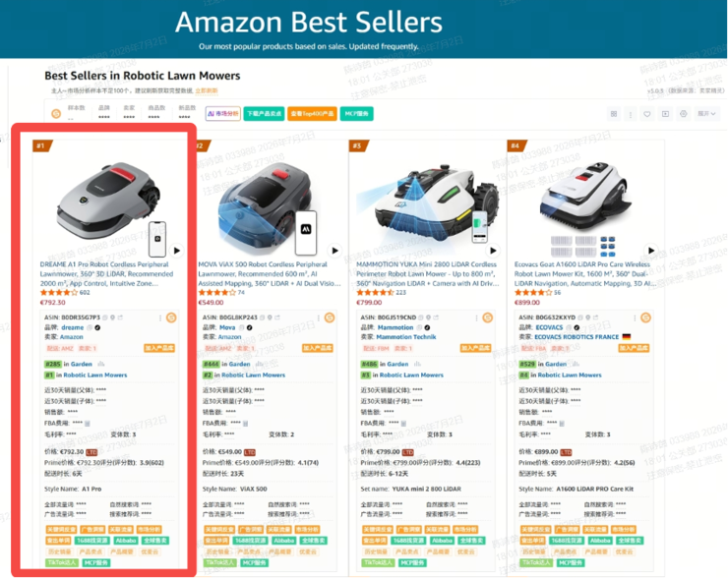The height and width of the screenshot is (578, 728).
Task: Open the Mammotion Technik seller link
Action: click(405, 337)
